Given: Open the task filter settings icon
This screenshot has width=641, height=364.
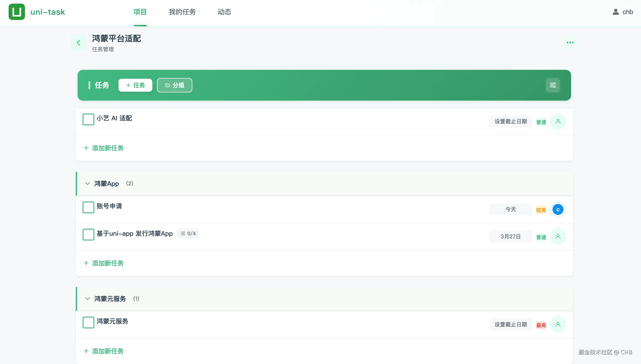Looking at the screenshot, I should pyautogui.click(x=553, y=85).
